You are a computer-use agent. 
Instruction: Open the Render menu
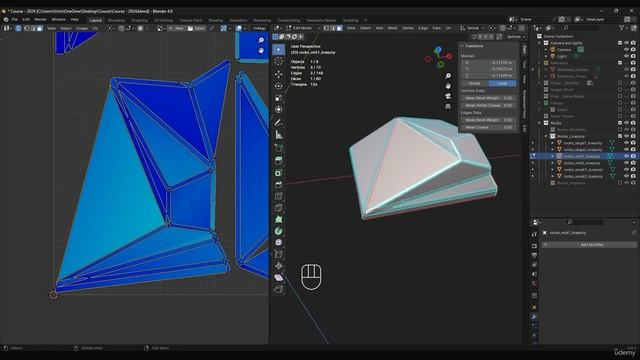(x=40, y=20)
